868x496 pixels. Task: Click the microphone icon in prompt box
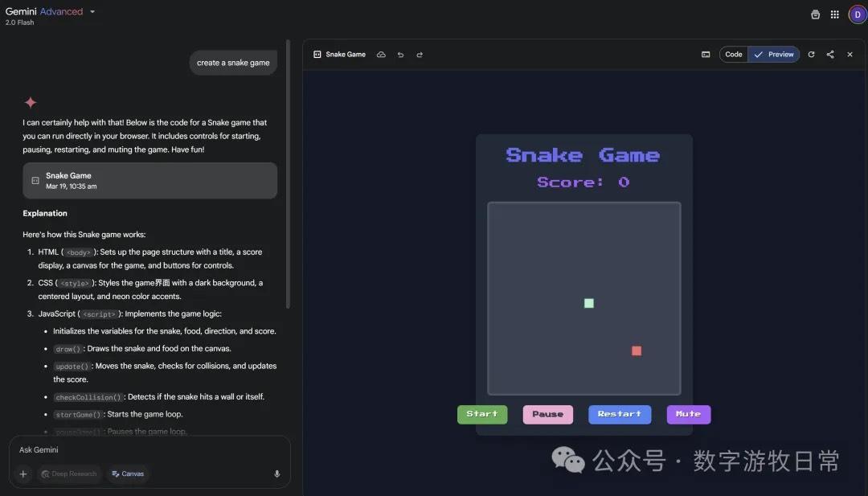click(x=277, y=473)
